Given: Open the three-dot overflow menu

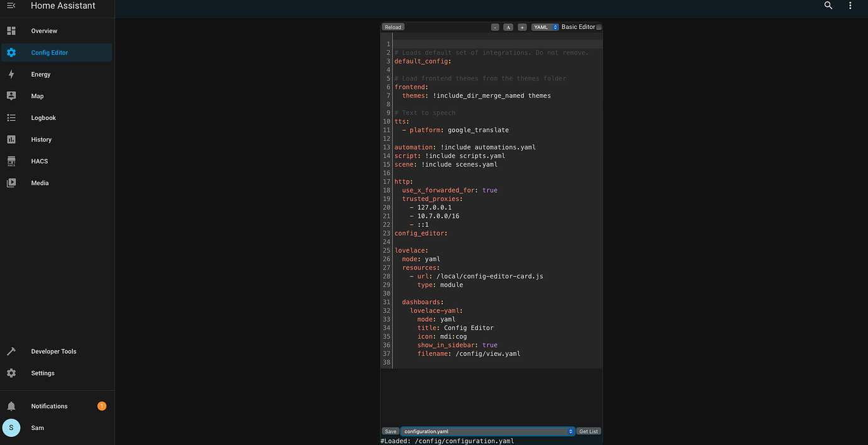Looking at the screenshot, I should point(850,6).
